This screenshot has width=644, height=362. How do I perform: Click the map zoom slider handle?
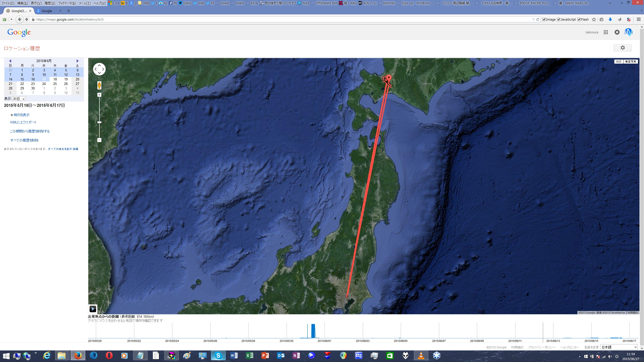click(99, 122)
